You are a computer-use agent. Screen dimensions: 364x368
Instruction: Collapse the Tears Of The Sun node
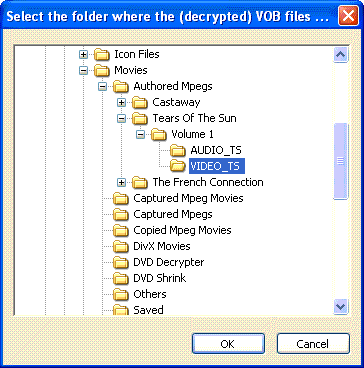[122, 118]
